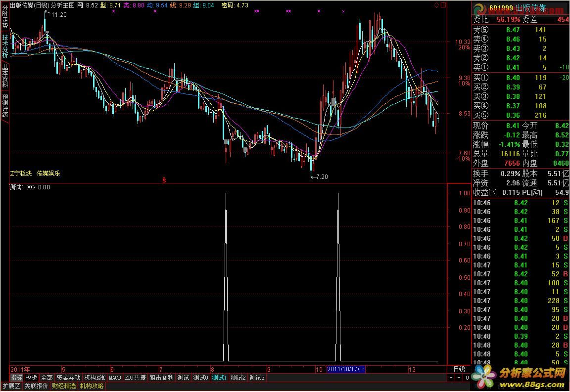
Task: Click the minus zoom button at bottom right
Action: coord(459,378)
